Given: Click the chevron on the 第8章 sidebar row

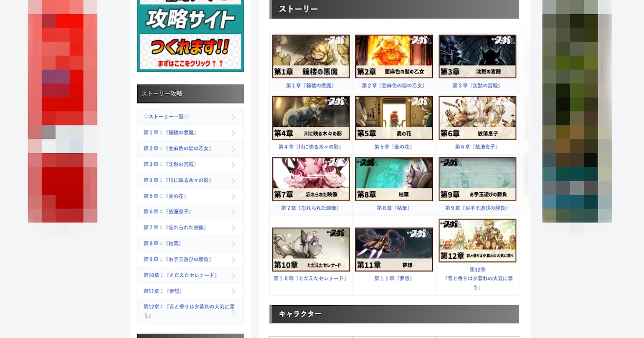Looking at the screenshot, I should click(233, 244).
